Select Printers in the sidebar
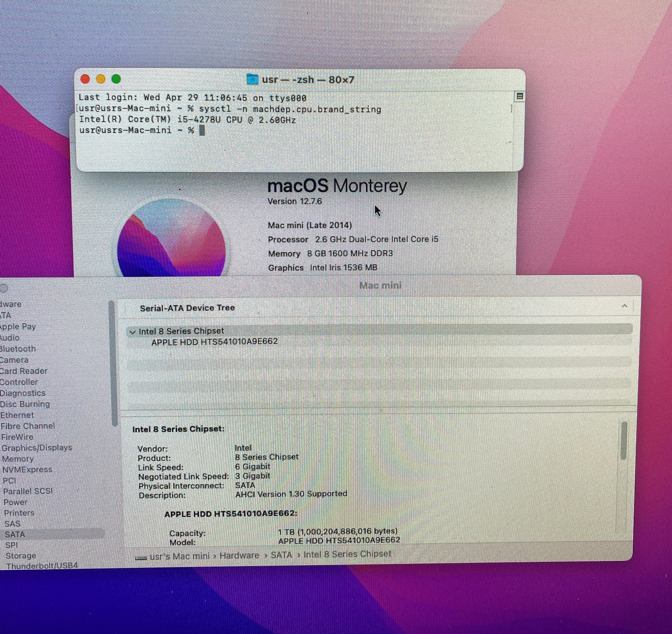The image size is (672, 634). click(x=19, y=513)
